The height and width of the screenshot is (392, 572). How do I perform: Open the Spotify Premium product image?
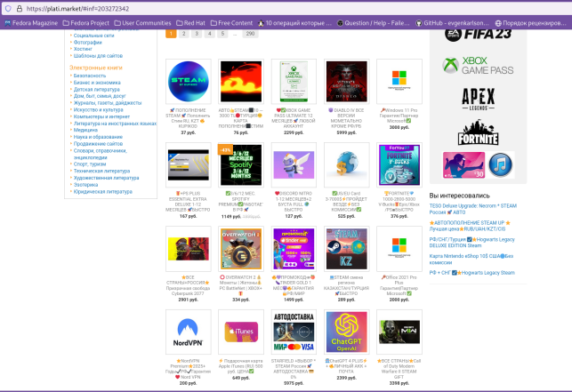[241, 164]
